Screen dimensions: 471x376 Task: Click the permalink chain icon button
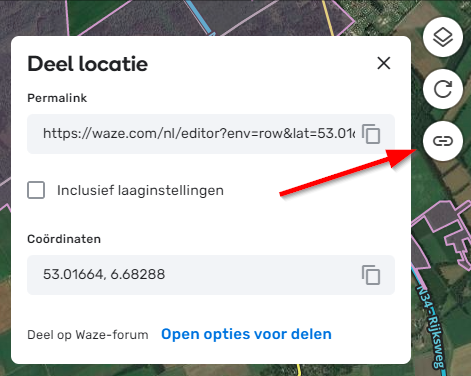click(443, 141)
